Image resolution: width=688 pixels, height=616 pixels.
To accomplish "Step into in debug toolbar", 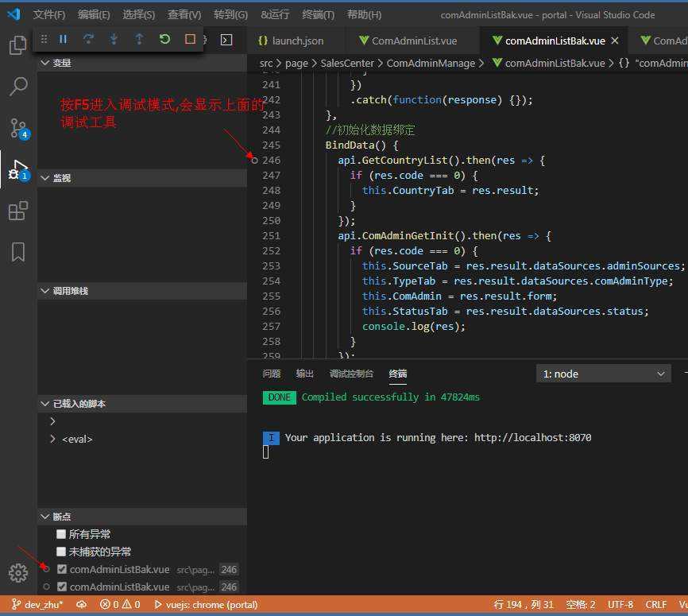I will click(114, 39).
